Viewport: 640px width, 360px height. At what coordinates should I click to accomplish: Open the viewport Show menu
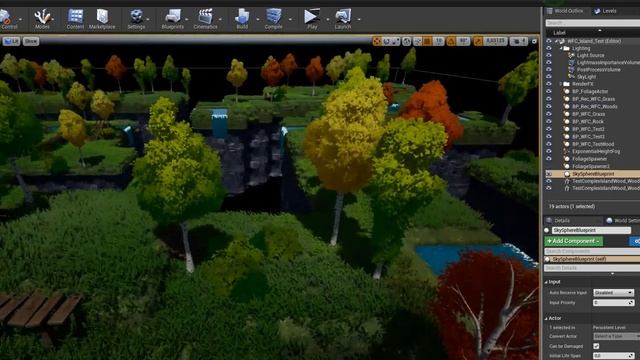(x=31, y=41)
